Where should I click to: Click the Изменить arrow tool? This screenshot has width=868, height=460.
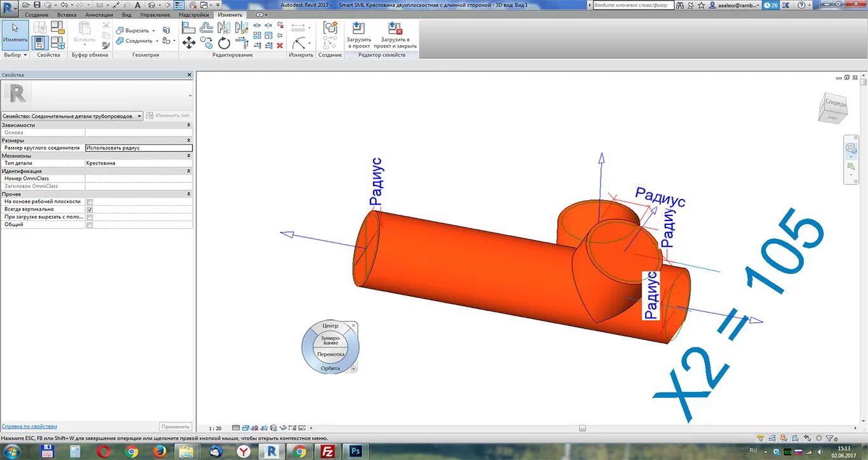point(15,34)
